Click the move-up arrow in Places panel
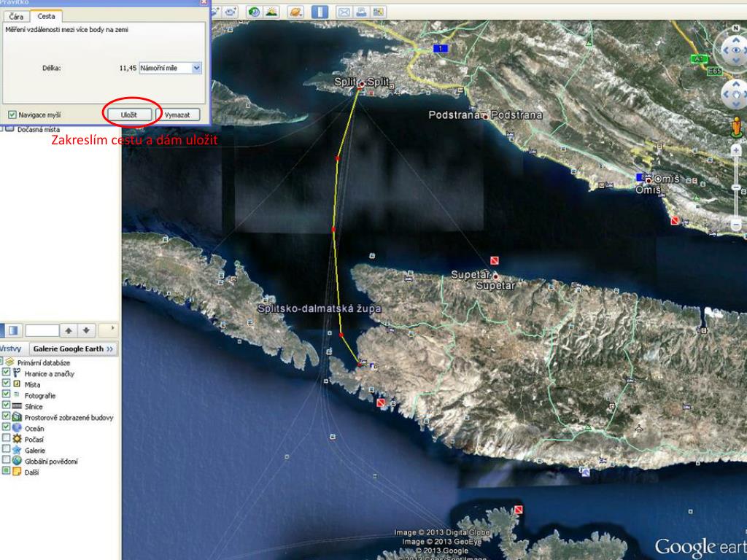 69,330
